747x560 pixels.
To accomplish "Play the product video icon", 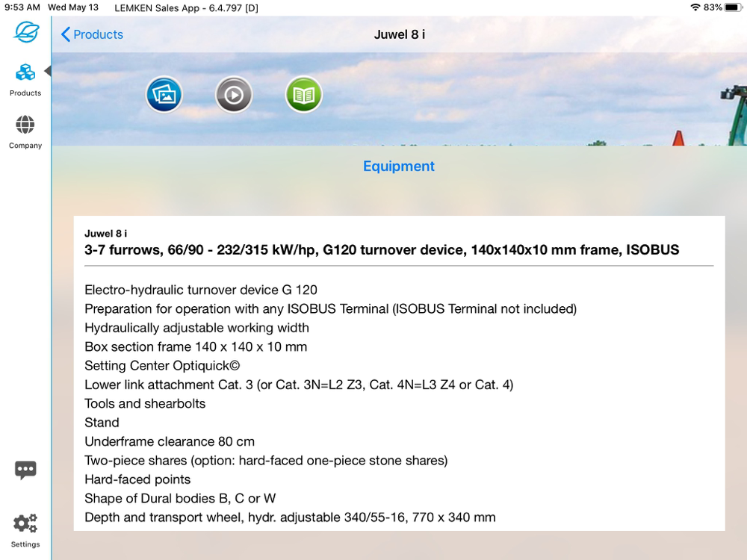I will pyautogui.click(x=233, y=95).
